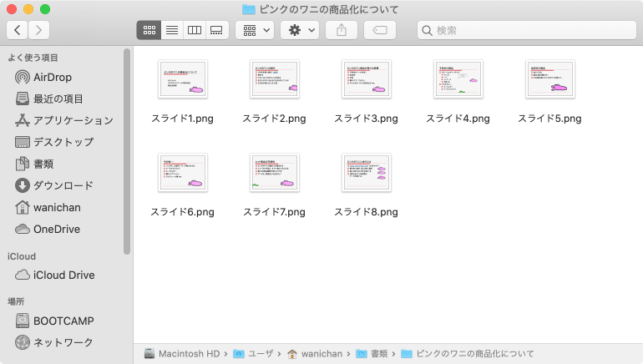Select the スライド1.png thumbnail
Image resolution: width=643 pixels, height=364 pixels.
(183, 79)
